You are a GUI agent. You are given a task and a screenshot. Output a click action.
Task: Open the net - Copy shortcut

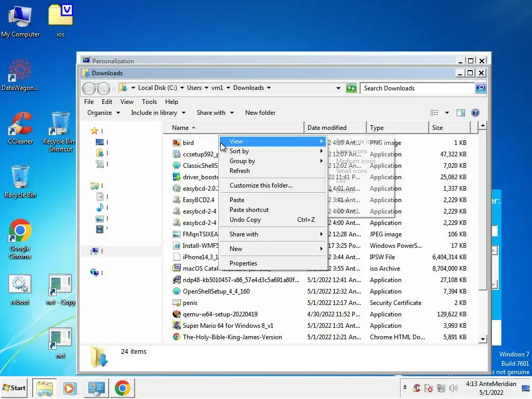(60, 290)
